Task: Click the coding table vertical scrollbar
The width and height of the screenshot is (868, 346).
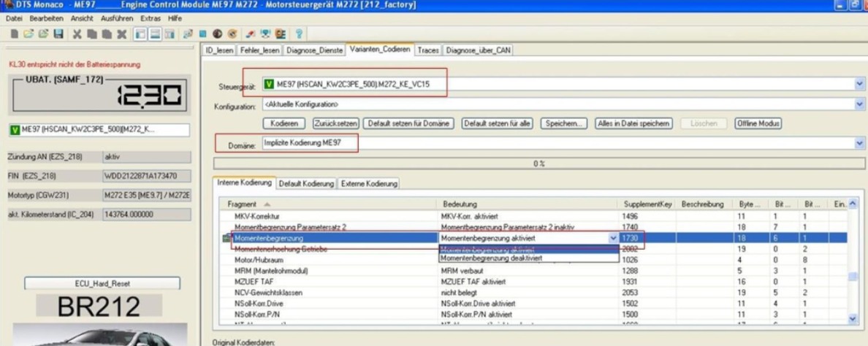Action: coord(852,277)
